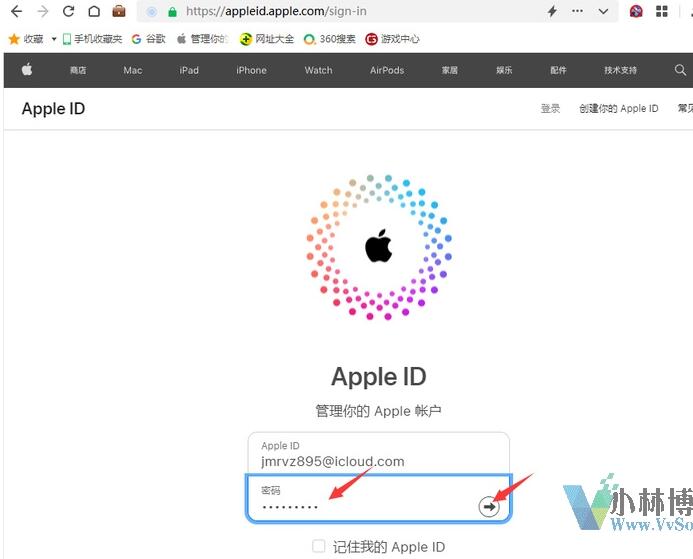Expand the favorites dropdown arrow
This screenshot has width=693, height=559.
click(54, 39)
